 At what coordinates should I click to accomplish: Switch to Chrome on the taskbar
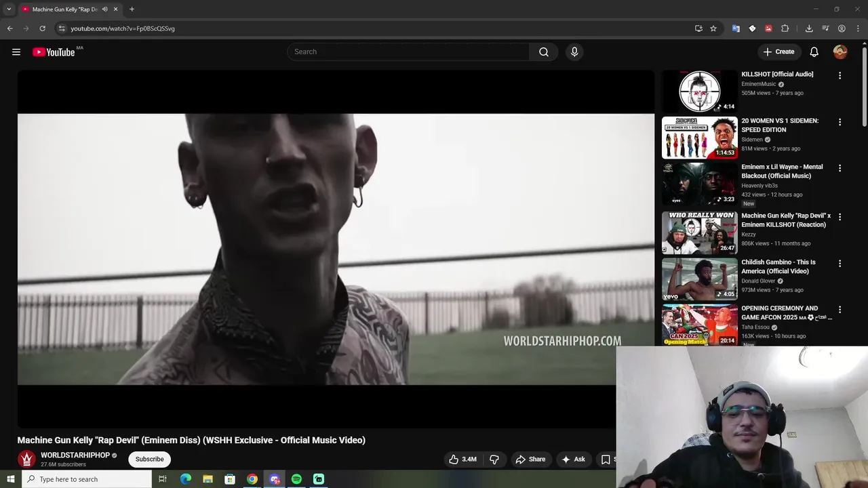coord(252,479)
